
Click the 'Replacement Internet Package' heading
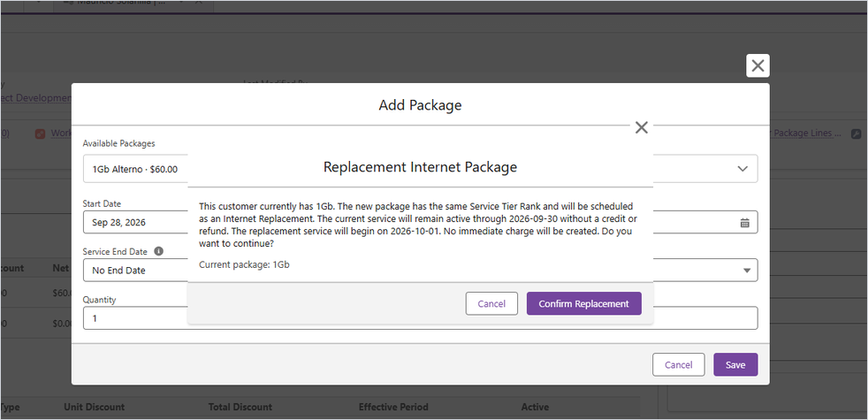pos(420,167)
